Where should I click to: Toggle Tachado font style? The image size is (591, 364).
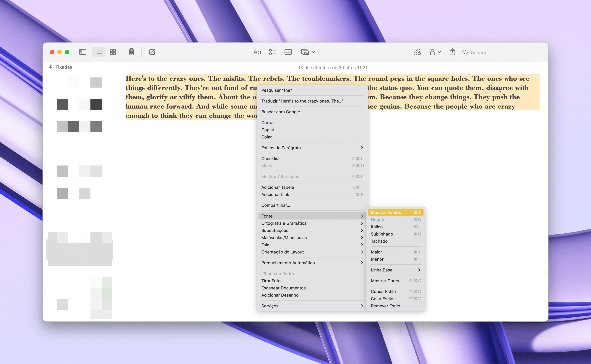pyautogui.click(x=396, y=241)
